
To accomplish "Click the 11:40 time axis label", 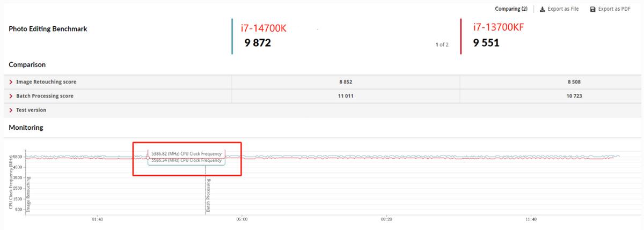I will (x=531, y=219).
